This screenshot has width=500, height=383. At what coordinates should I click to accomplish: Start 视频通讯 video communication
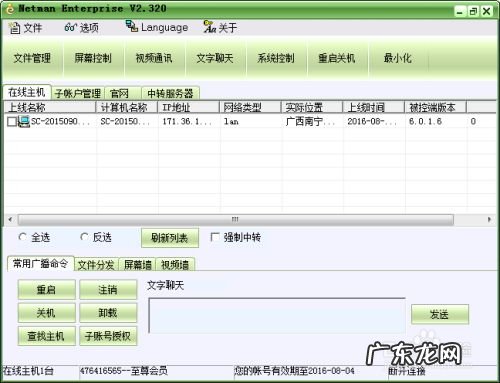pyautogui.click(x=154, y=58)
